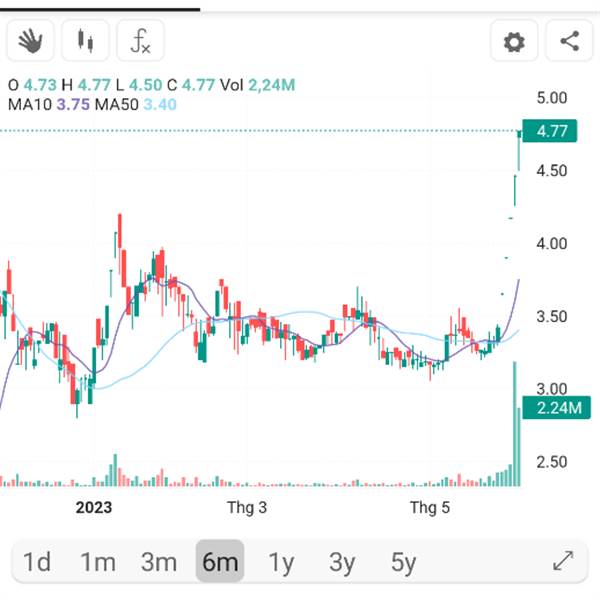The image size is (600, 600).
Task: Click the 3.50 price axis label
Action: click(x=551, y=316)
